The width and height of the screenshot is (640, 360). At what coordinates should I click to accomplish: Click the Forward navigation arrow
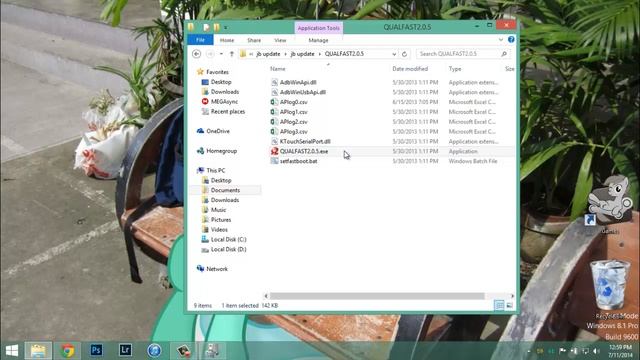click(210, 54)
